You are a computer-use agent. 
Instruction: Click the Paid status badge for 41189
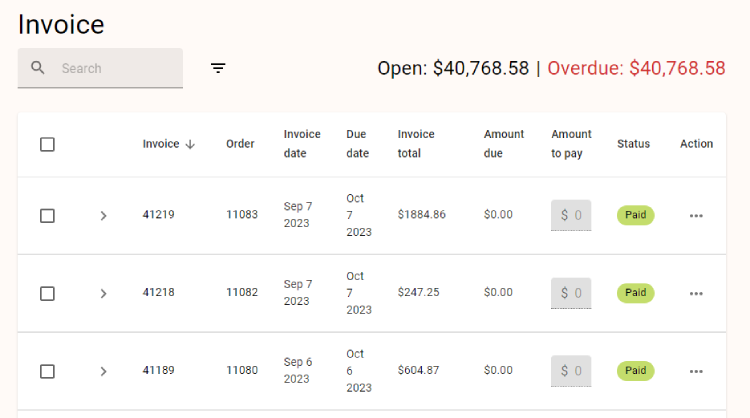coord(635,370)
